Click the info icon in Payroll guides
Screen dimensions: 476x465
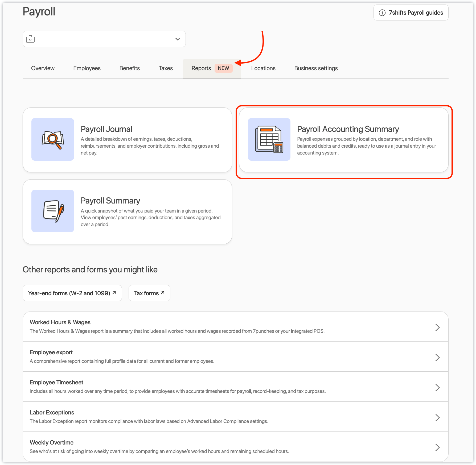(x=382, y=13)
